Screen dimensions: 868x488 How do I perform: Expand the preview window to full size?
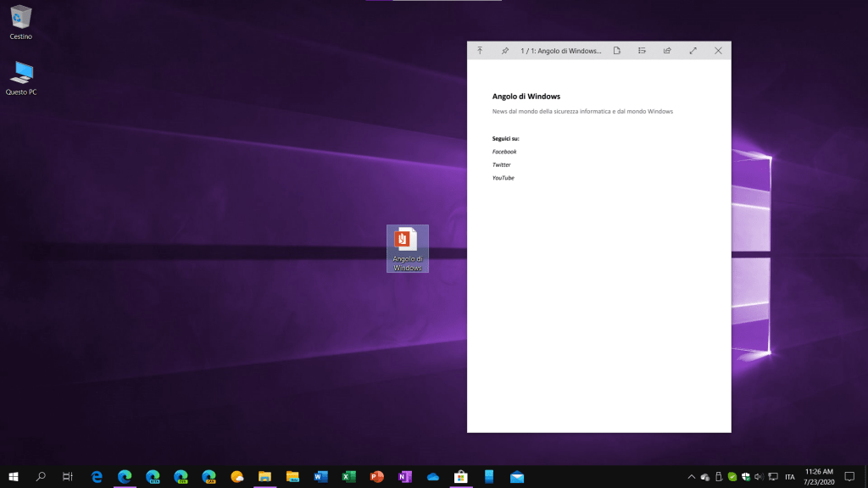693,51
